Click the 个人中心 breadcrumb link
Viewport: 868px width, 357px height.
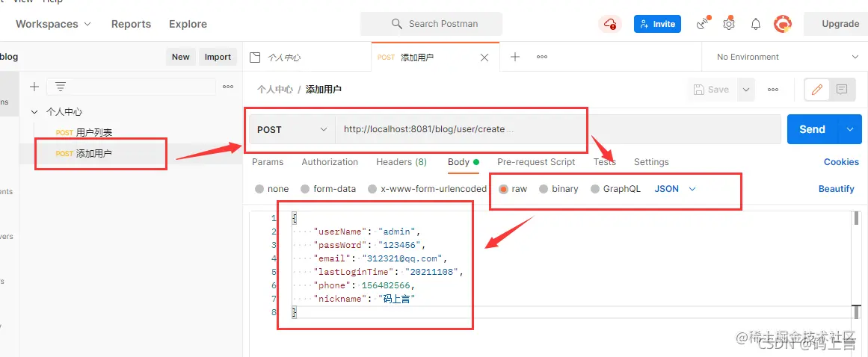[x=274, y=89]
